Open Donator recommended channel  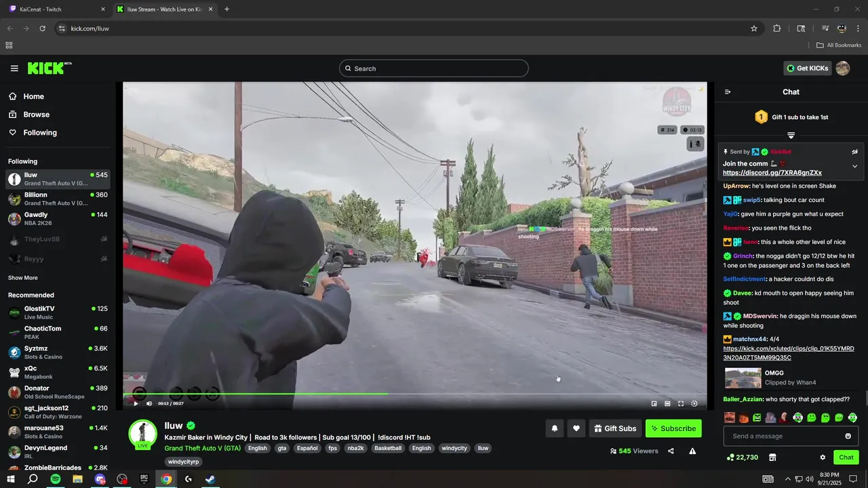click(58, 392)
